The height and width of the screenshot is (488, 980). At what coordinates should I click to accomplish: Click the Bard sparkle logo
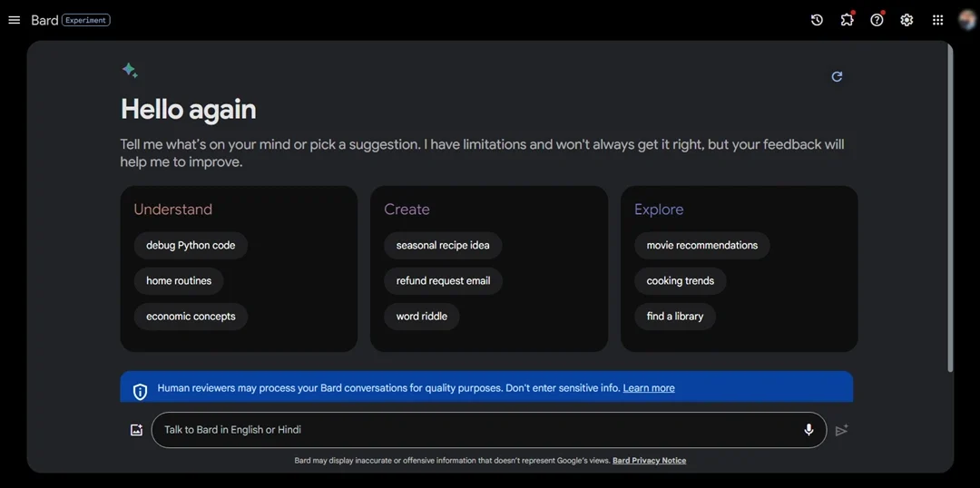click(130, 70)
